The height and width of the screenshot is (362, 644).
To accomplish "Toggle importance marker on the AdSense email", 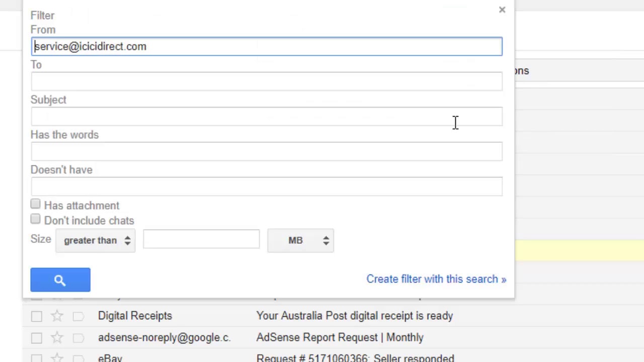I will pyautogui.click(x=78, y=337).
